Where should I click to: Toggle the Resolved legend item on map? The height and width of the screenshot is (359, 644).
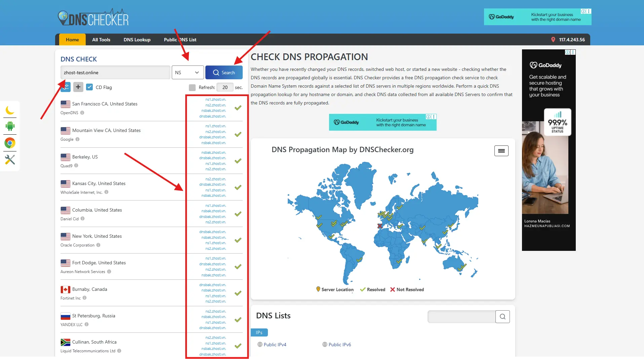372,289
